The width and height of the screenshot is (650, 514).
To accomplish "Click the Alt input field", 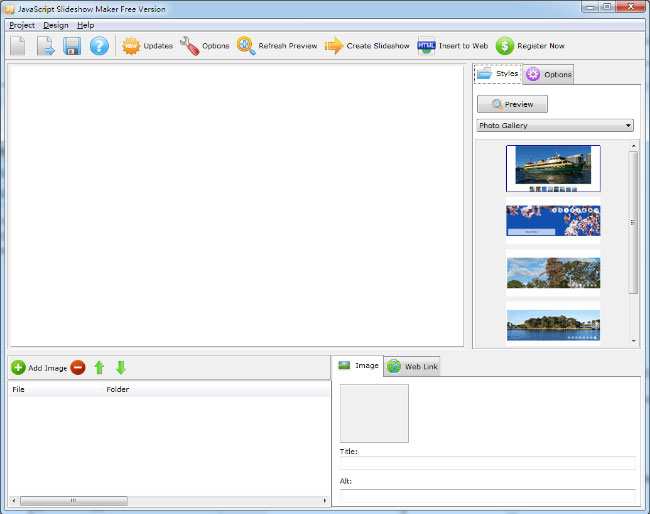I will click(x=488, y=496).
